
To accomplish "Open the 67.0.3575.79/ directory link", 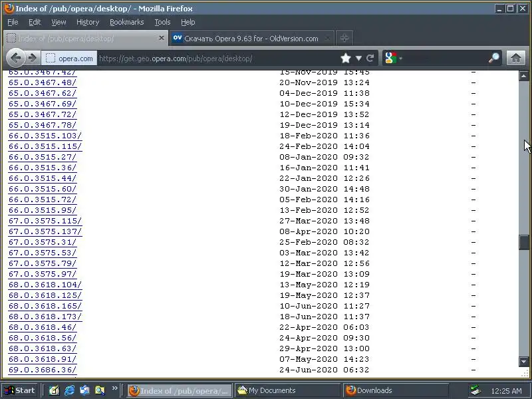I will pyautogui.click(x=43, y=263).
